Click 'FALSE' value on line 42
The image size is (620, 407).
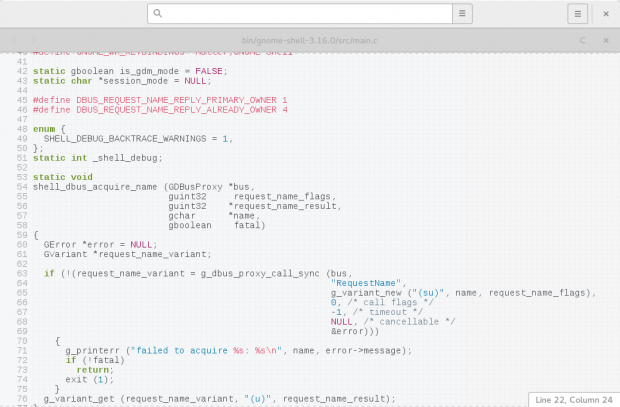(x=209, y=71)
